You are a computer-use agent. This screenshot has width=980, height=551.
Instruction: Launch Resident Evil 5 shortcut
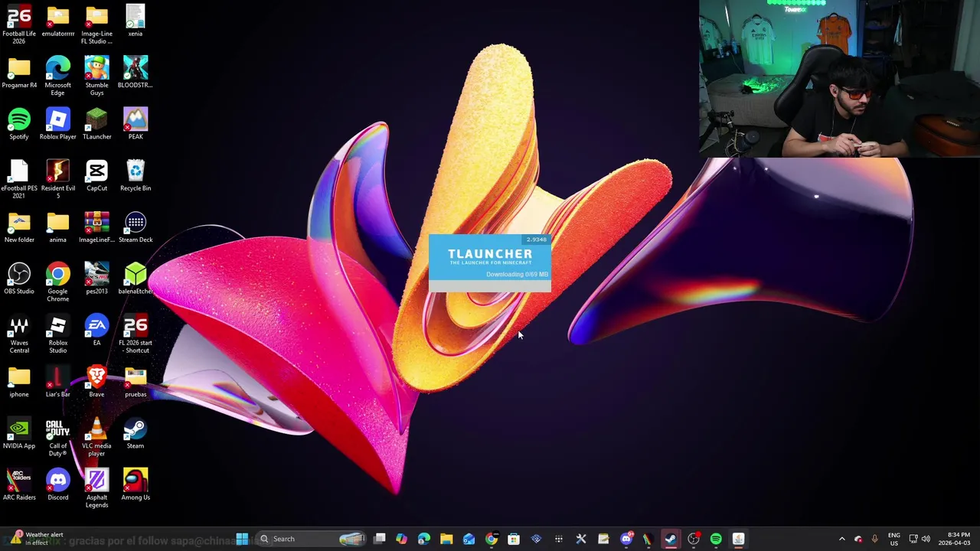click(58, 179)
